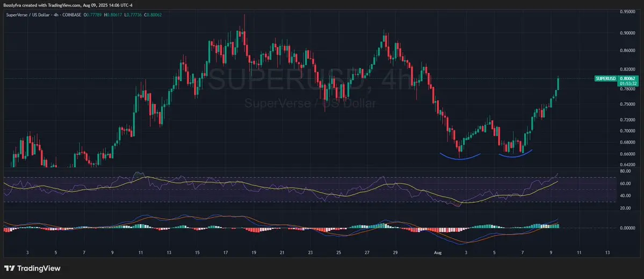The height and width of the screenshot is (279, 644).
Task: Click the RSI 60.00 axis label
Action: (626, 184)
